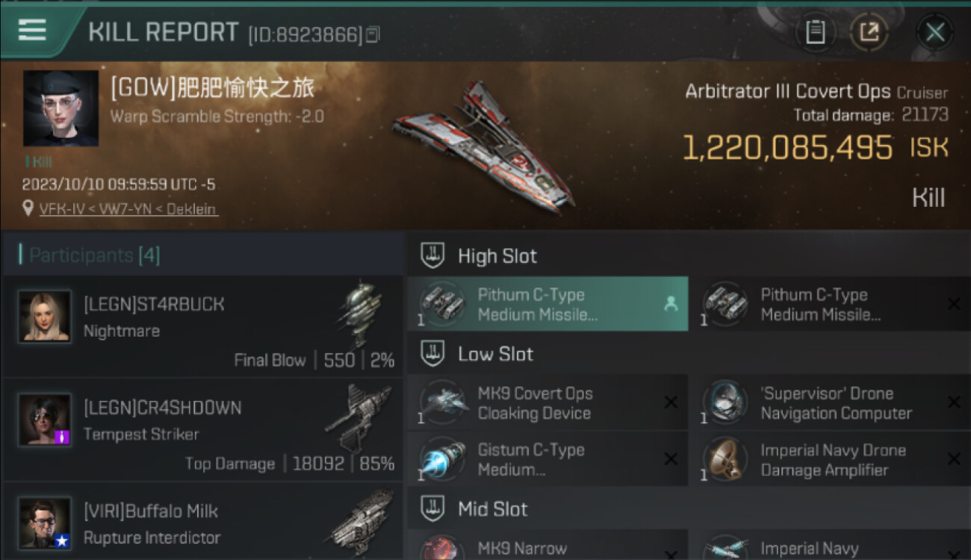Select CR4SHDOWN participant entry

coord(202,429)
